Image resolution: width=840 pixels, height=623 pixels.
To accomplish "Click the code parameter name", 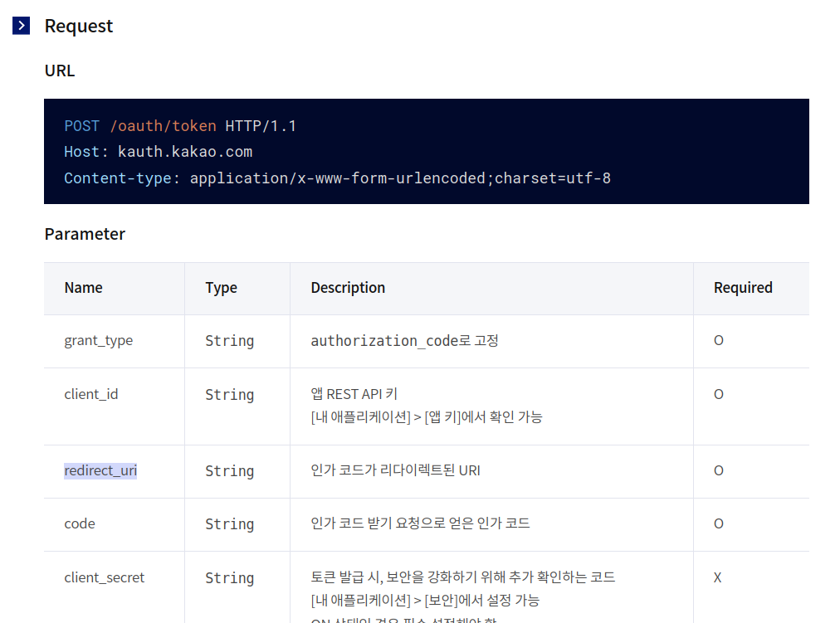I will [79, 523].
